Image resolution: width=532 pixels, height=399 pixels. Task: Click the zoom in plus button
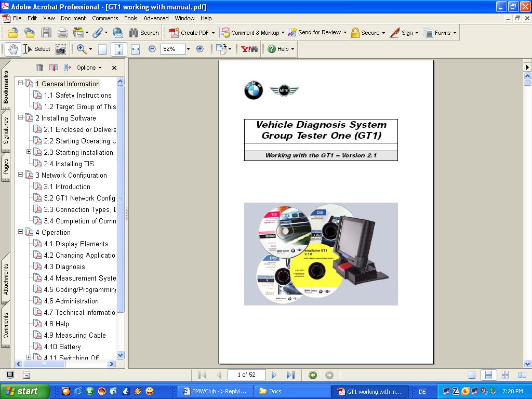click(200, 49)
